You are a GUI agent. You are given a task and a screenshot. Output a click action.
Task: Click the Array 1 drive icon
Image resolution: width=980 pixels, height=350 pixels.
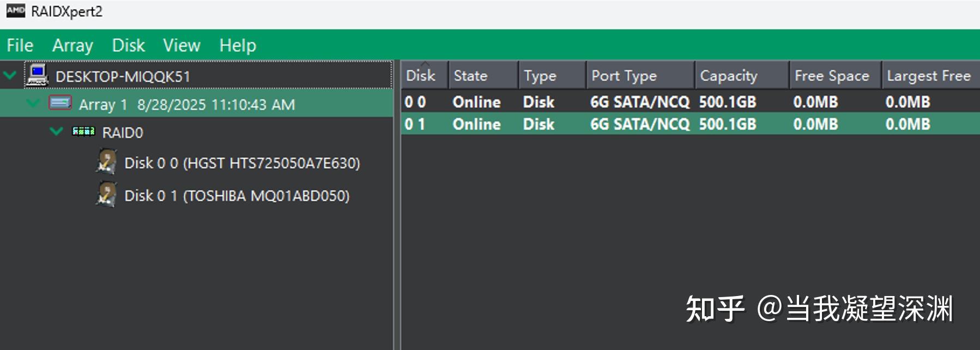tap(60, 103)
